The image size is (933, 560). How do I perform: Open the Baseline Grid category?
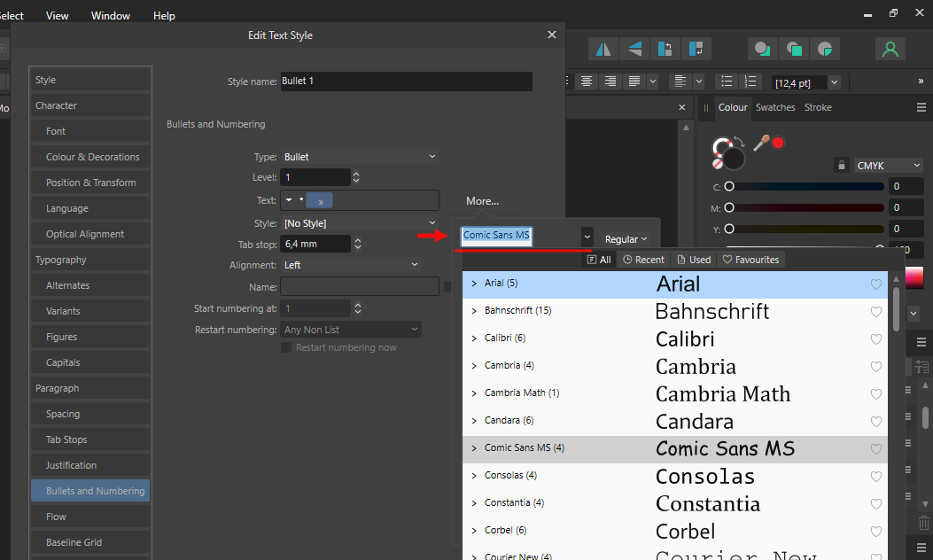tap(90, 542)
